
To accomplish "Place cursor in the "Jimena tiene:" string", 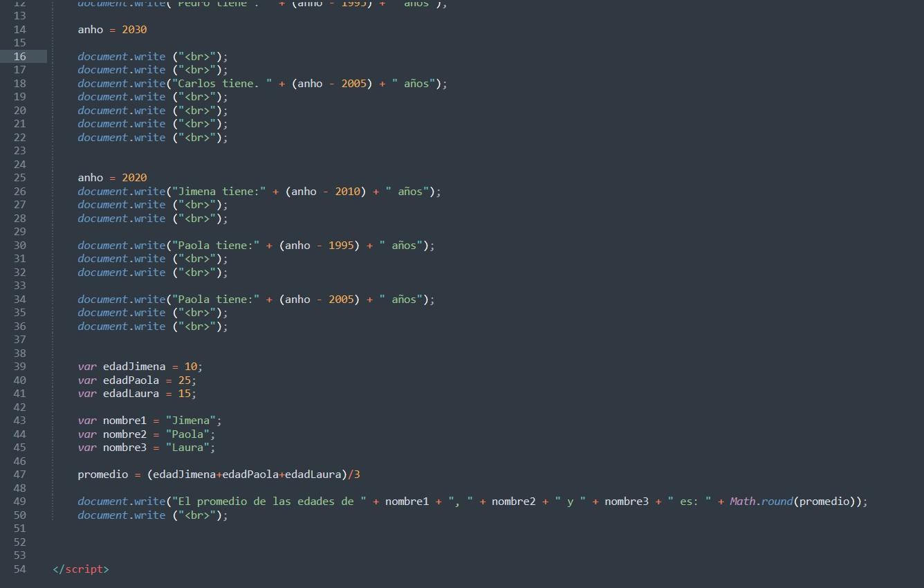I will [219, 192].
